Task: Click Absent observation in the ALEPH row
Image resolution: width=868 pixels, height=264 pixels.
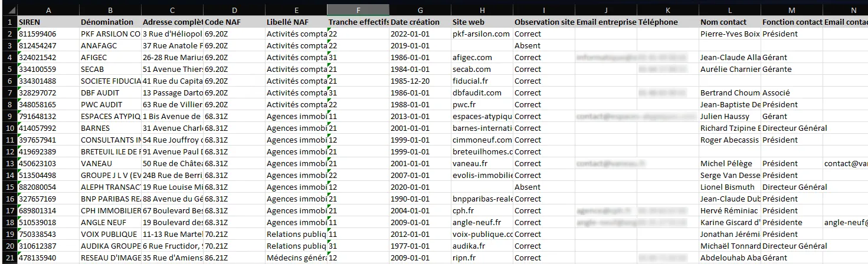Action: tap(544, 187)
